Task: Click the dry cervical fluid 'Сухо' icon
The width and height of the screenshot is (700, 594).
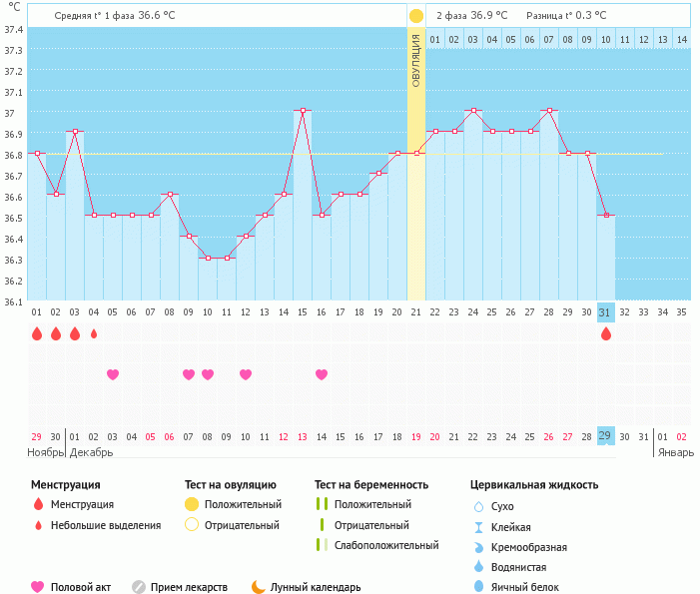Action: pos(478,506)
